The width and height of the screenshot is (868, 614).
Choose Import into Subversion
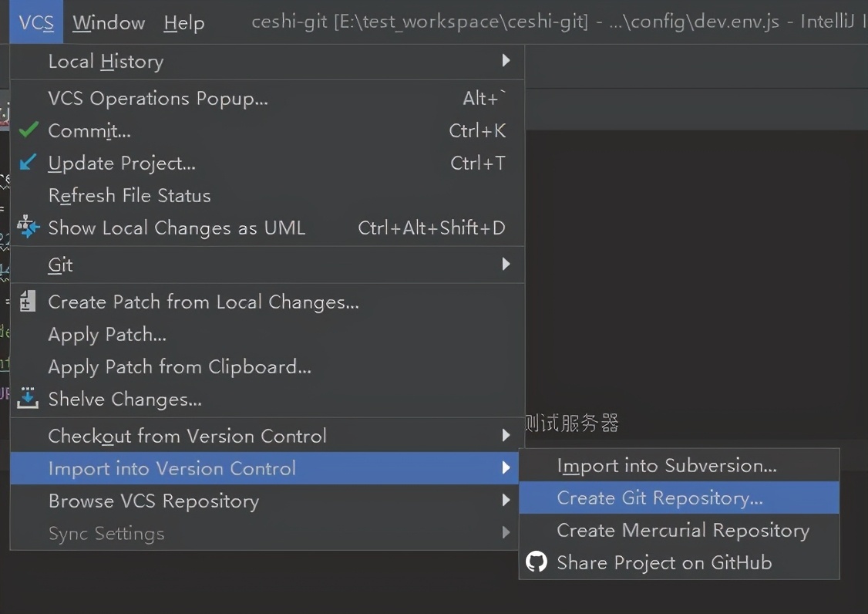point(667,466)
